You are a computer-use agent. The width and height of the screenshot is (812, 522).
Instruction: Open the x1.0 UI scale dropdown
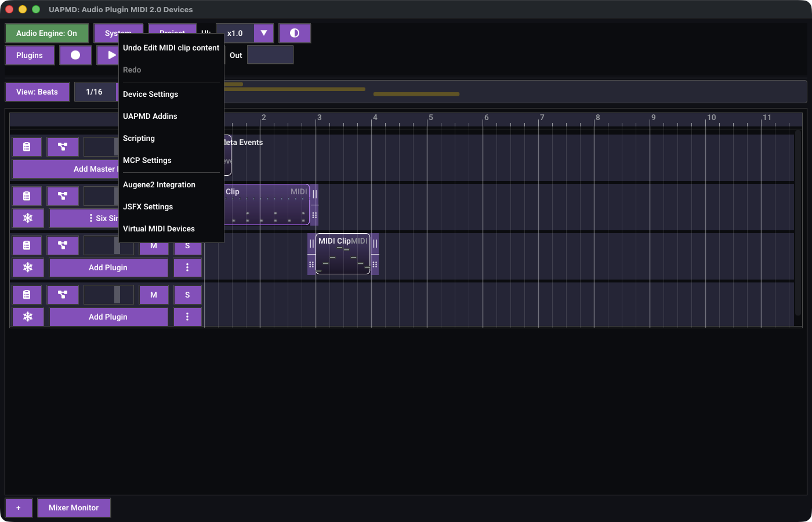click(x=245, y=33)
